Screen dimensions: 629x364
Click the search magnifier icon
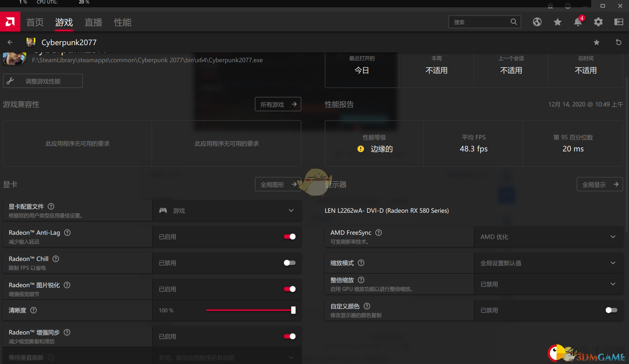[x=514, y=22]
